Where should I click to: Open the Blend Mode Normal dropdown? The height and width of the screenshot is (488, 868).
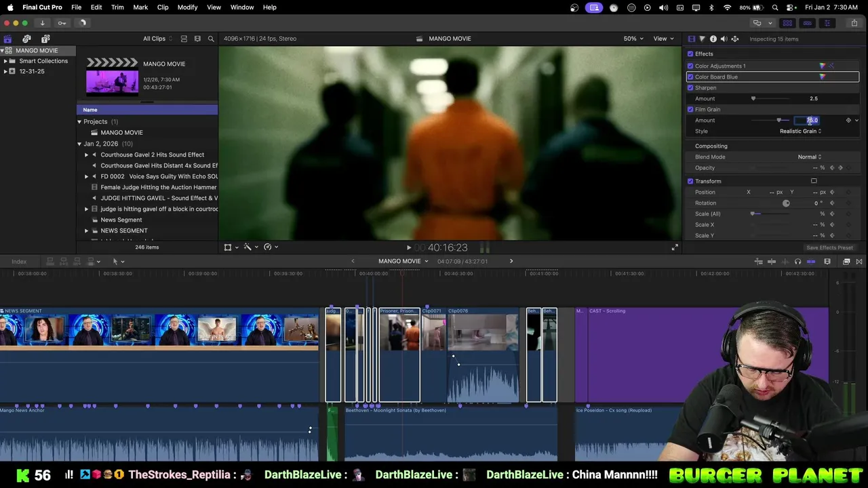coord(809,157)
